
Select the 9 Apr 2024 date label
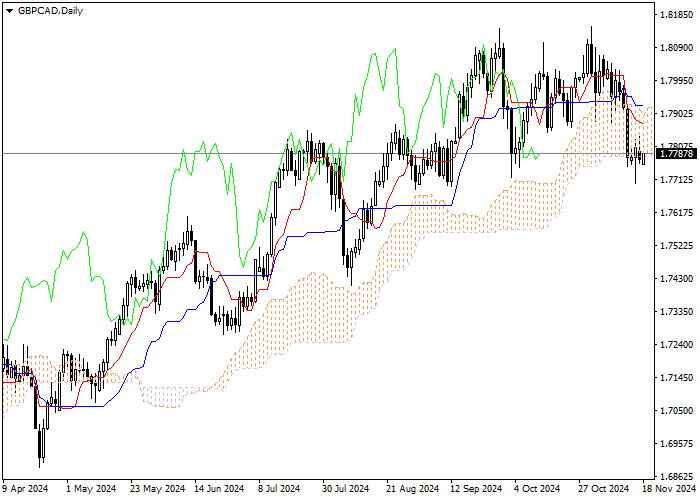tap(25, 489)
